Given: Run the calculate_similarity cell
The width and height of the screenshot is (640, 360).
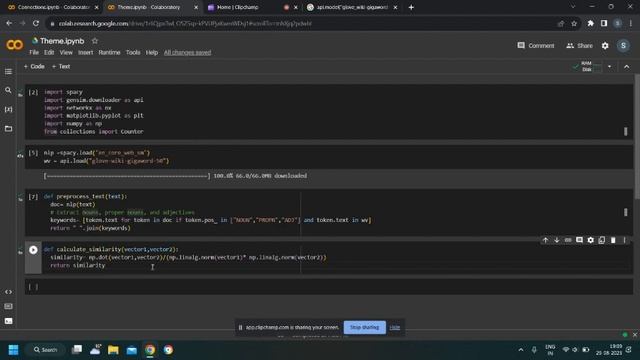Looking at the screenshot, I should tap(33, 250).
